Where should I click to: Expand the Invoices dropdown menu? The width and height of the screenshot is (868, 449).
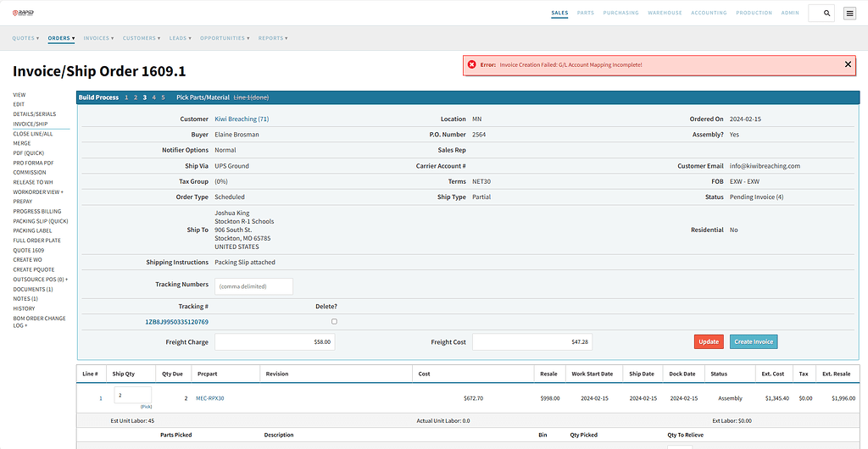pyautogui.click(x=98, y=38)
